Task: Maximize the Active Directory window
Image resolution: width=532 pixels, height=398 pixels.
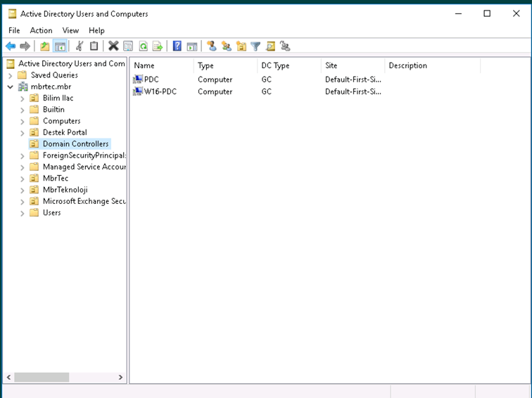Action: click(x=487, y=13)
